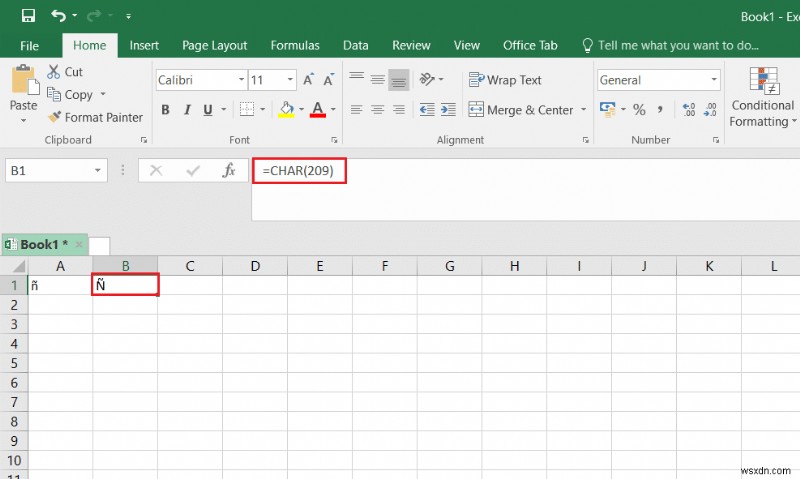Viewport: 800px width, 479px height.
Task: Toggle Italic formatting
Action: [x=187, y=110]
